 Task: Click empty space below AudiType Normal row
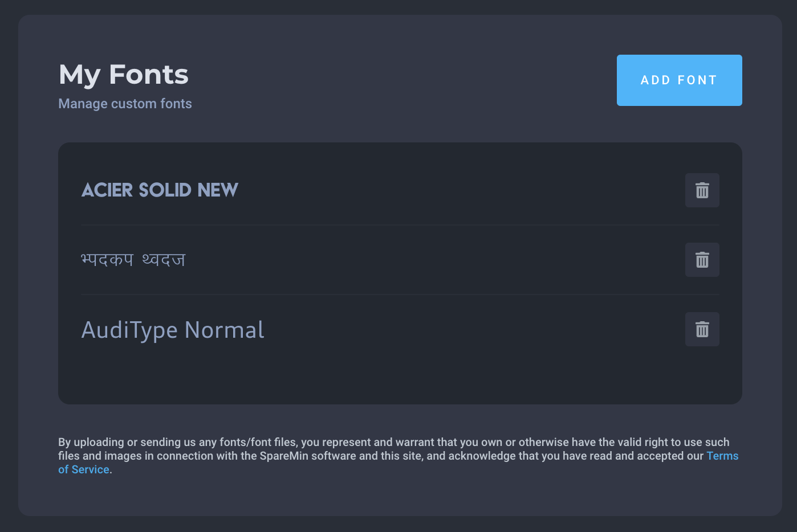point(399,376)
